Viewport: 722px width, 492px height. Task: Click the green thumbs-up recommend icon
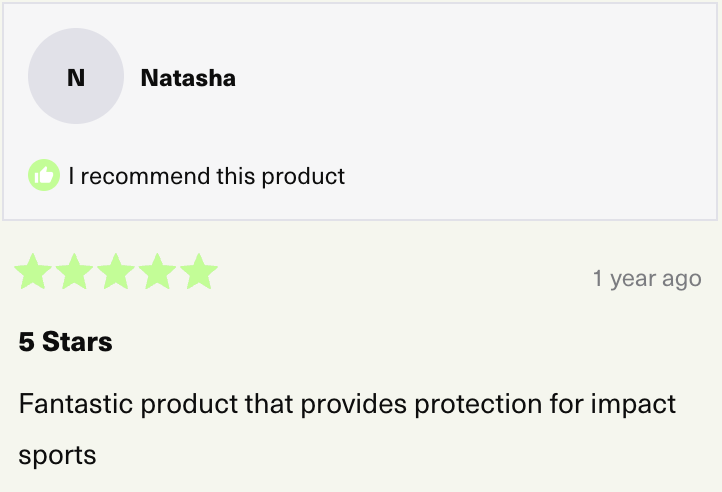(44, 176)
